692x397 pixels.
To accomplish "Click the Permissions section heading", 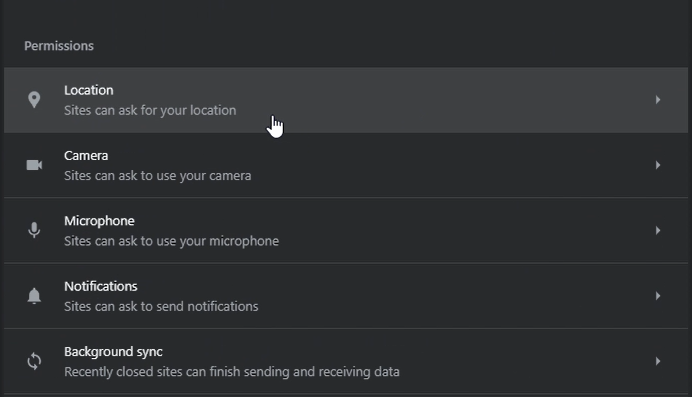I will 59,46.
